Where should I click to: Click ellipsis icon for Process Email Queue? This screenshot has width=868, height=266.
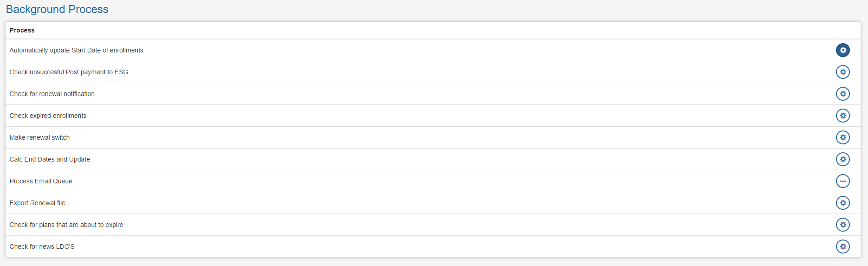(x=842, y=181)
